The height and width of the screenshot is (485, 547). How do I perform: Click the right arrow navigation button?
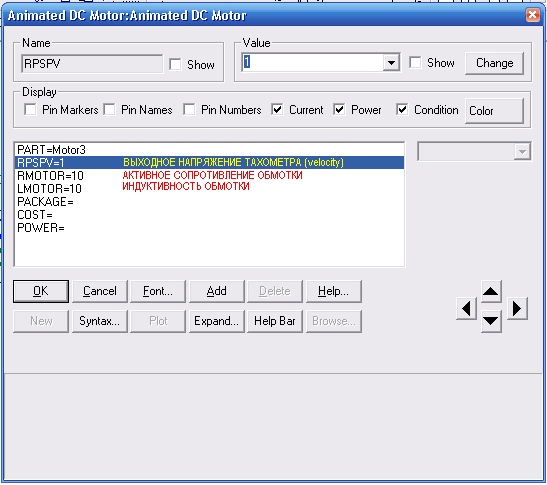point(517,309)
